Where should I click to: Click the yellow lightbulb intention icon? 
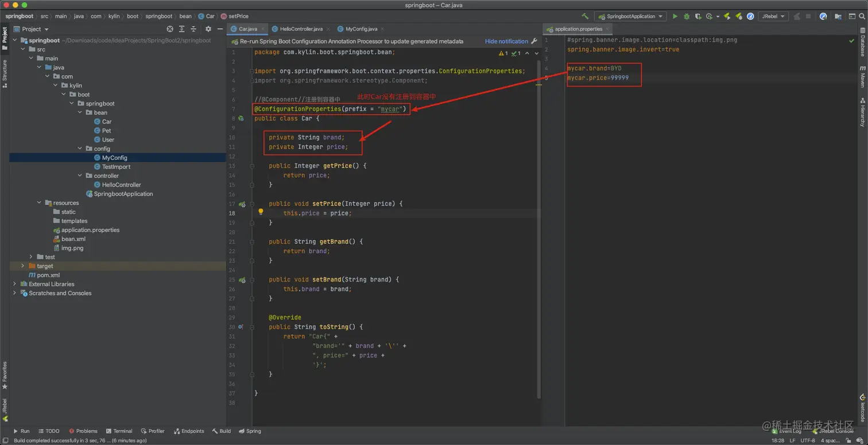click(261, 212)
